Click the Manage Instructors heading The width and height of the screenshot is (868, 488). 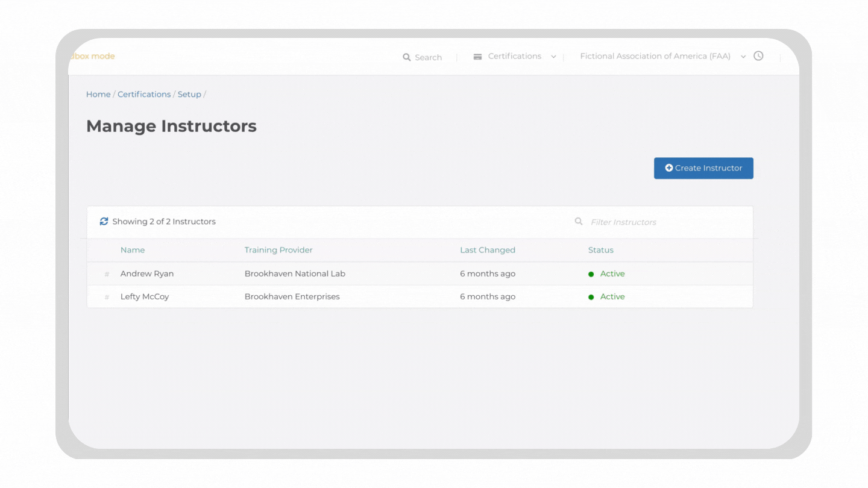(171, 126)
